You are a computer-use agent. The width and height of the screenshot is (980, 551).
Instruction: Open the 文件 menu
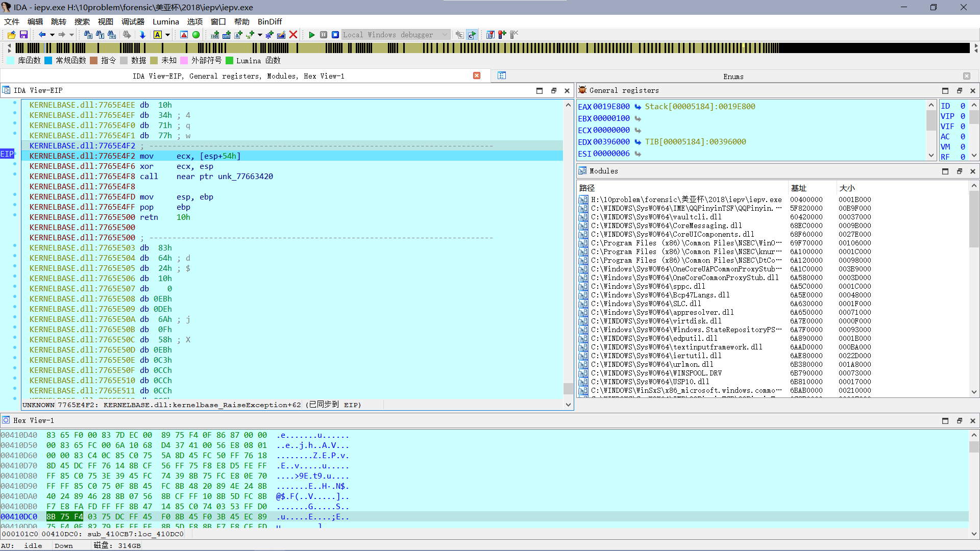(12, 21)
